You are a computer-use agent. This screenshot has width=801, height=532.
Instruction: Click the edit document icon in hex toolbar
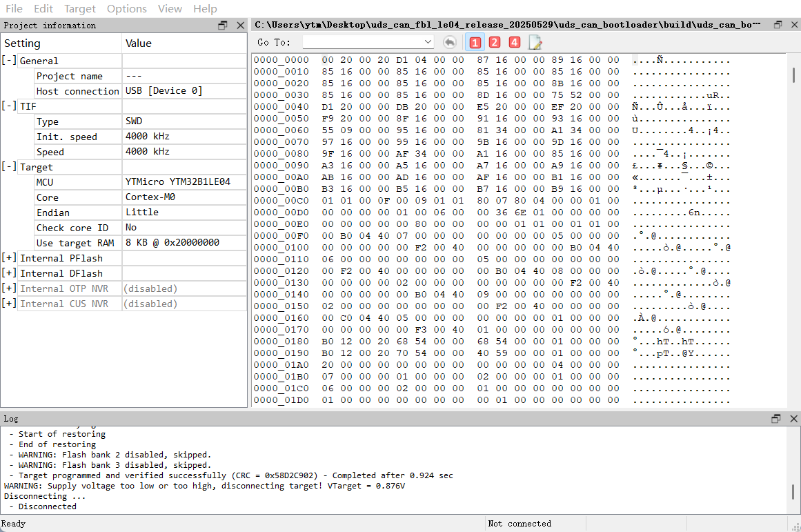pos(535,42)
